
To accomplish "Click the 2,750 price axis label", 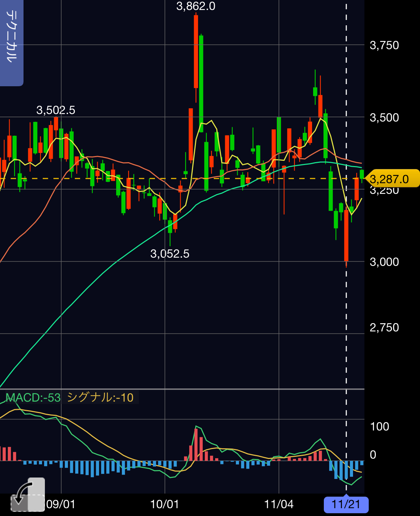I will point(384,327).
